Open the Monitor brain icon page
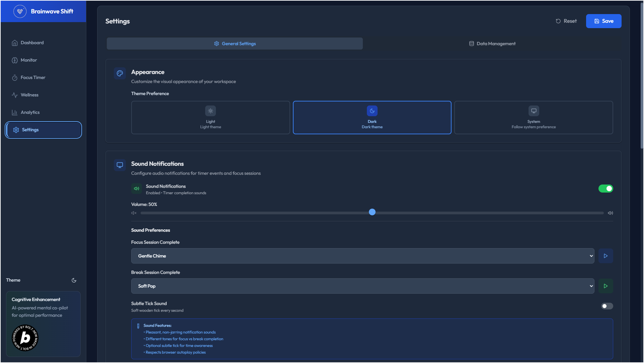644x363 pixels. point(29,60)
